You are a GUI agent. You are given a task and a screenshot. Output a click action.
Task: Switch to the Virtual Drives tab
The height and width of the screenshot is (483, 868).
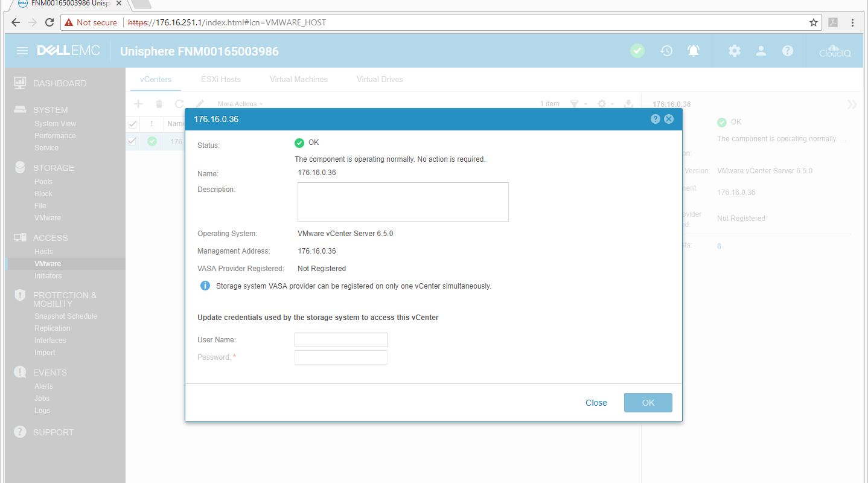pos(380,79)
